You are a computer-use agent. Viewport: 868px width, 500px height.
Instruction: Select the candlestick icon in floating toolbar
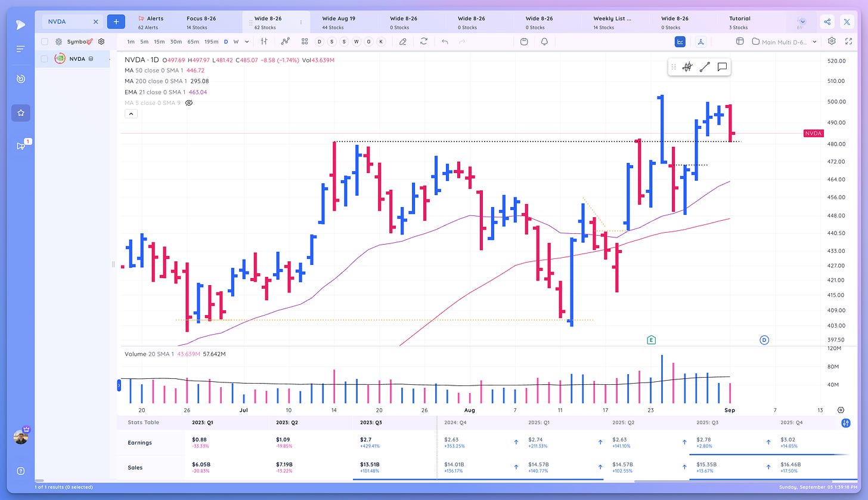click(687, 67)
